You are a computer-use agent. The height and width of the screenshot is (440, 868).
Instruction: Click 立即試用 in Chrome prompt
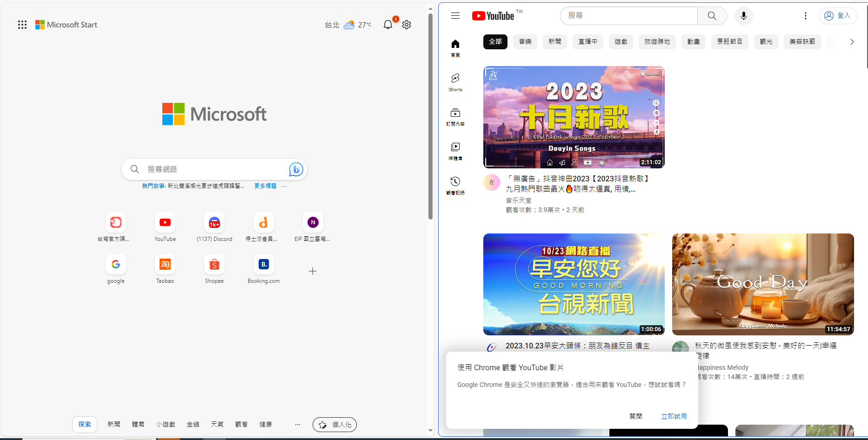pyautogui.click(x=674, y=416)
